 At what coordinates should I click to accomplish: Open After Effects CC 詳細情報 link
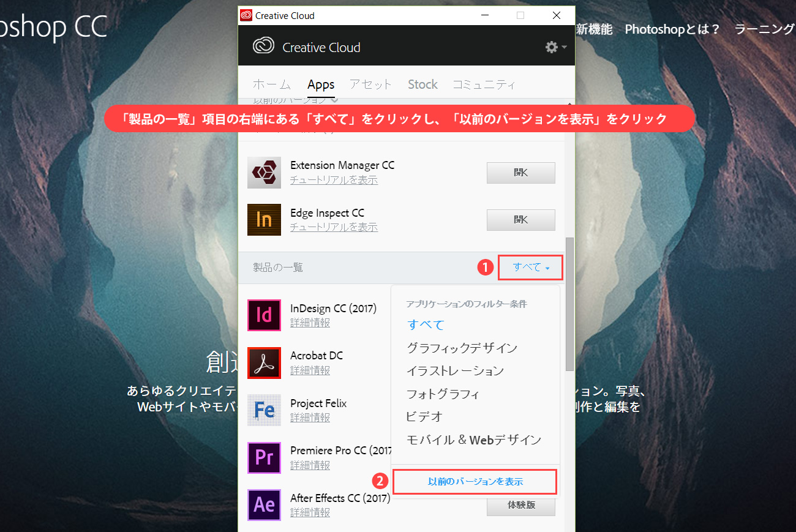coord(310,512)
